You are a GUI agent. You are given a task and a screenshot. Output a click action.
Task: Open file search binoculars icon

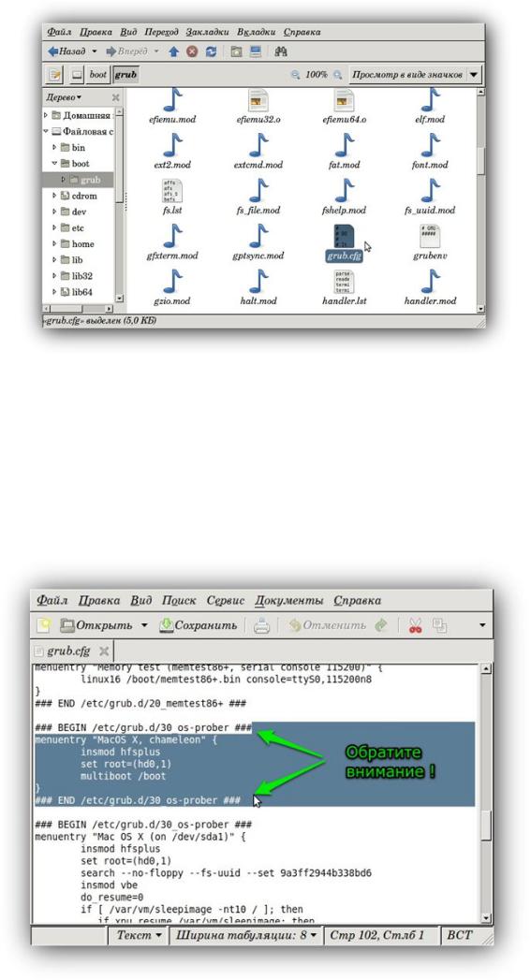pyautogui.click(x=281, y=51)
